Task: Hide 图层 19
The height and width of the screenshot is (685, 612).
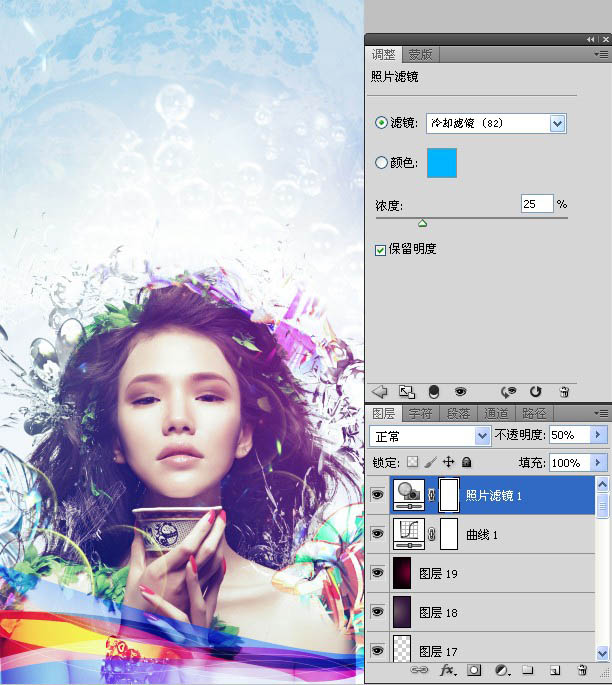Action: click(x=377, y=572)
